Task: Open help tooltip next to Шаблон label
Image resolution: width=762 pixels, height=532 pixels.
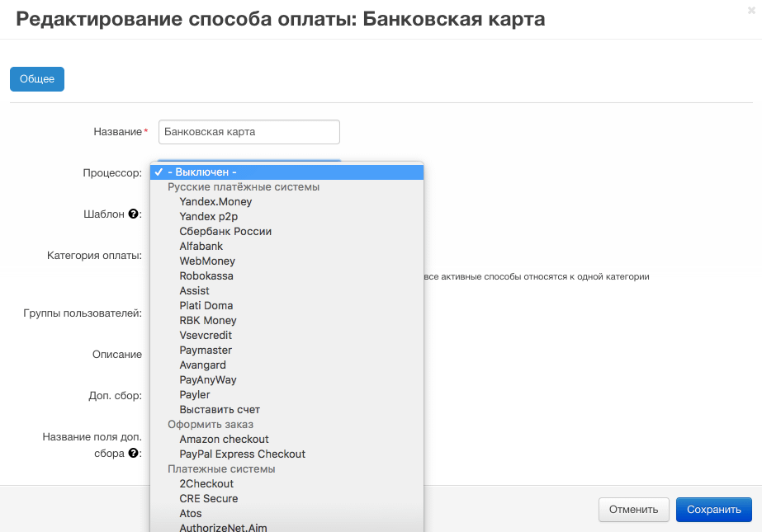Action: 133,214
